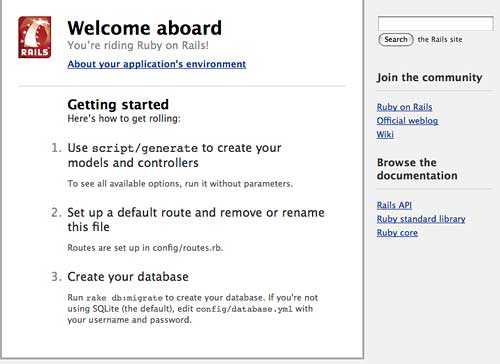Open About your application's environment link
The width and height of the screenshot is (500, 364).
157,64
